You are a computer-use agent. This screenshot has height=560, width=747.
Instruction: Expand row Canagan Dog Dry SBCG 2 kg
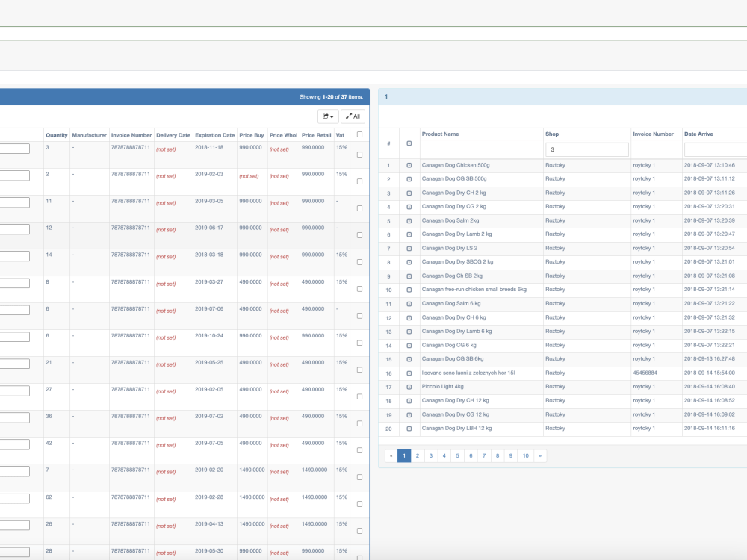coord(409,262)
